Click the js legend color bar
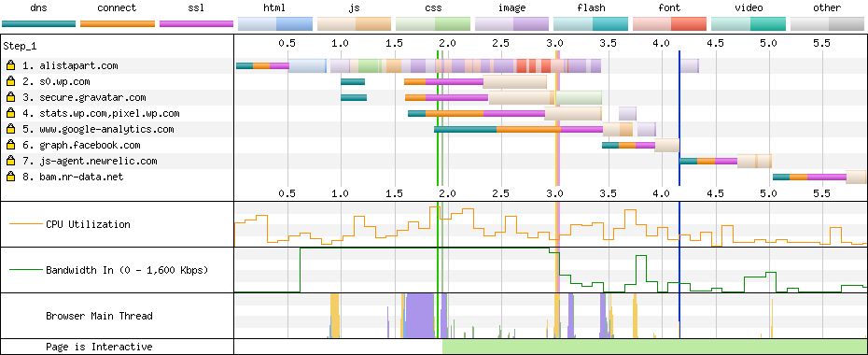This screenshot has width=868, height=355. (x=354, y=23)
